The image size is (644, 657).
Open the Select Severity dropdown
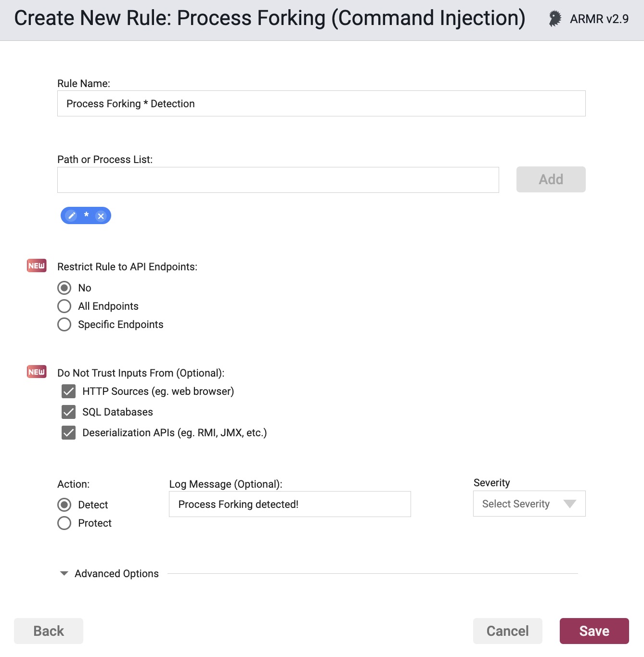point(529,504)
